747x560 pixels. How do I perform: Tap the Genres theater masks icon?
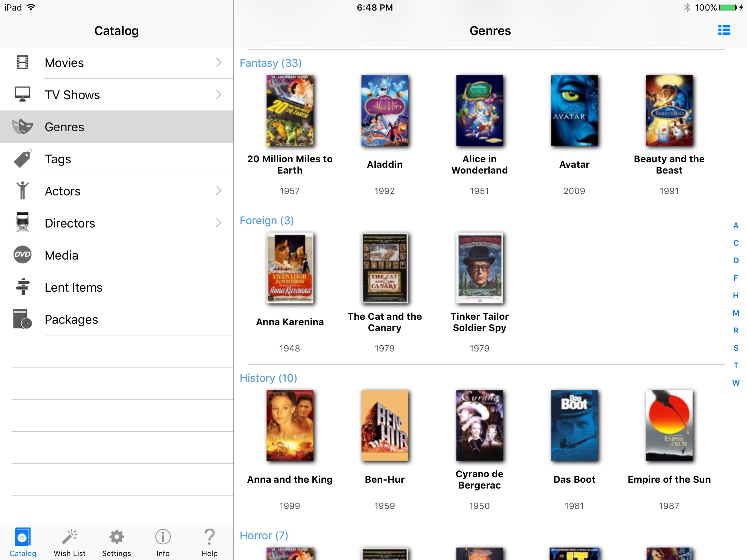tap(23, 126)
